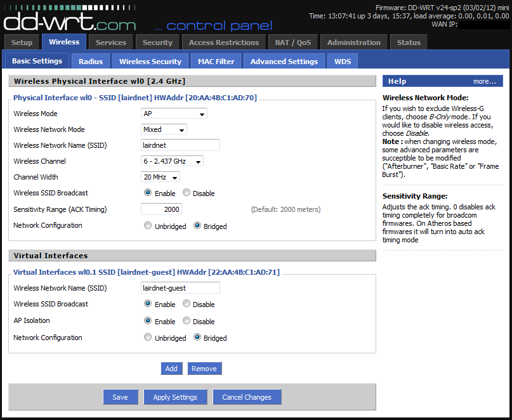This screenshot has width=512, height=420.
Task: Open the NAT / QoS tab
Action: [x=292, y=43]
